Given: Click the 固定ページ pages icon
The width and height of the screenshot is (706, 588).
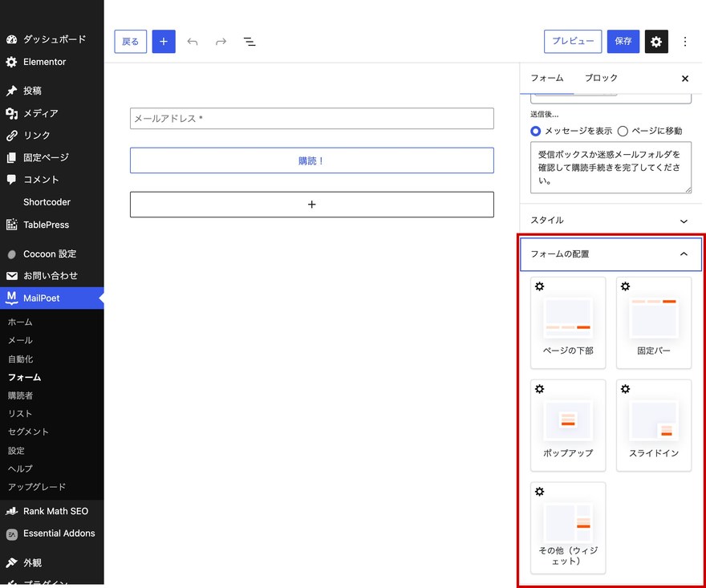Looking at the screenshot, I should click(12, 157).
